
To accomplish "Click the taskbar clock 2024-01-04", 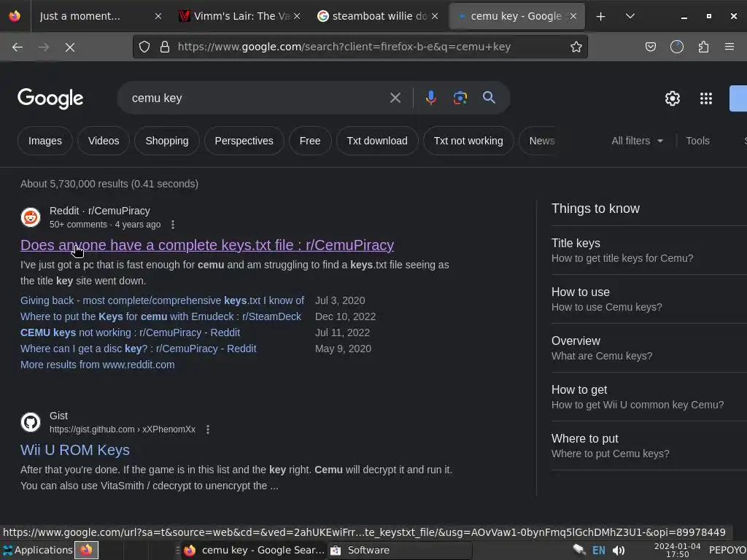I will [x=677, y=551].
